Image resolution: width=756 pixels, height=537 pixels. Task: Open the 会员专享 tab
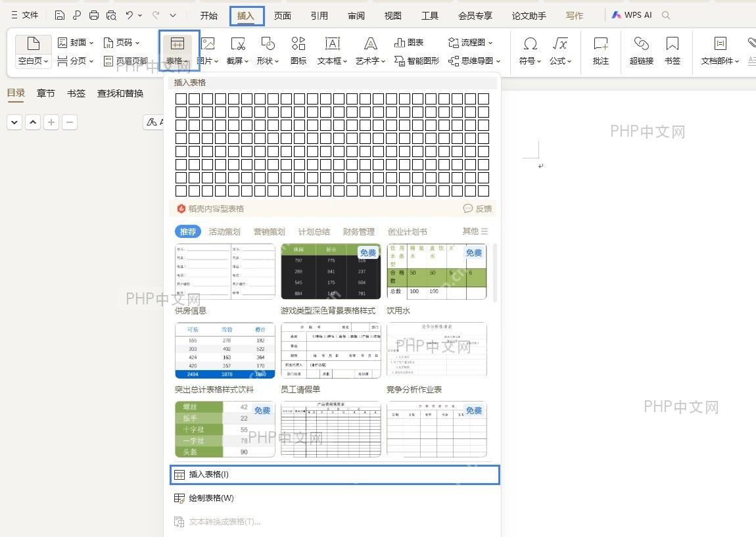475,15
